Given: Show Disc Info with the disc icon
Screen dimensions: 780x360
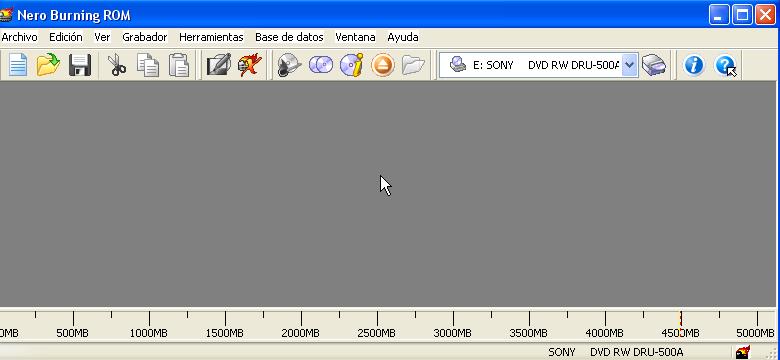Looking at the screenshot, I should coord(352,65).
